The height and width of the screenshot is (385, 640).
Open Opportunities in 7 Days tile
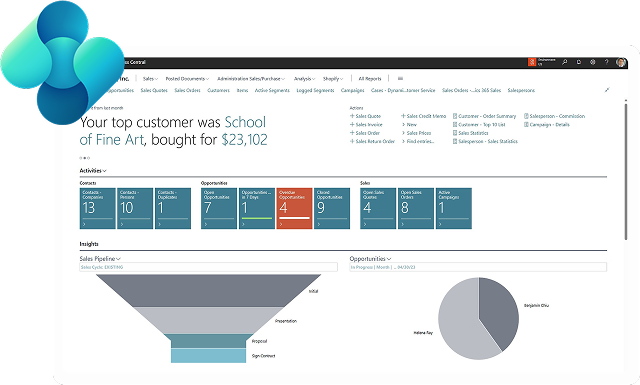pos(257,208)
